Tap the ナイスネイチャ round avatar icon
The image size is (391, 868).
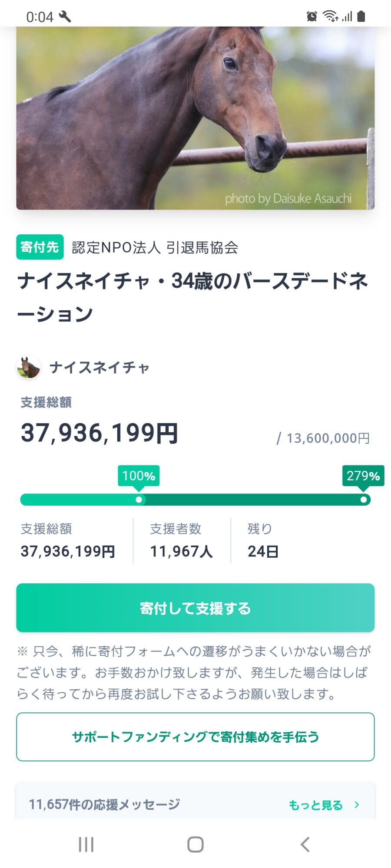point(29,367)
